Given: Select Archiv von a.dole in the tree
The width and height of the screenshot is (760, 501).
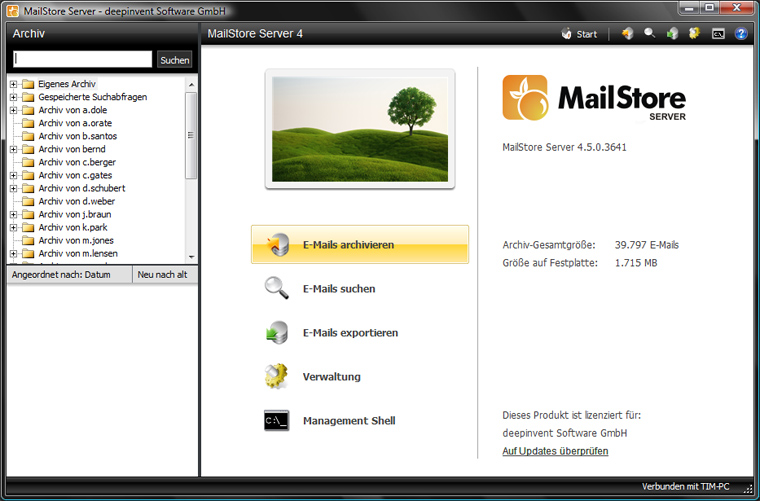Looking at the screenshot, I should tap(73, 110).
